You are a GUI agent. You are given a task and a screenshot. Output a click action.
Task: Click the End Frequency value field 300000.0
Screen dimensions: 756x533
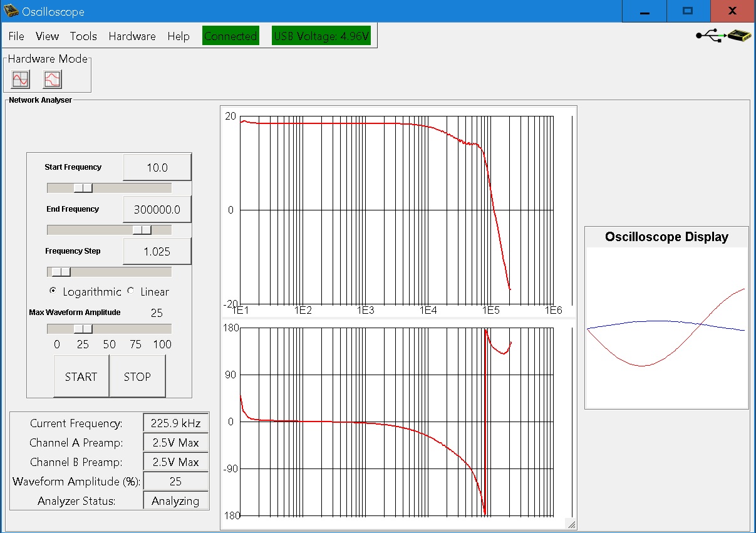tap(157, 210)
